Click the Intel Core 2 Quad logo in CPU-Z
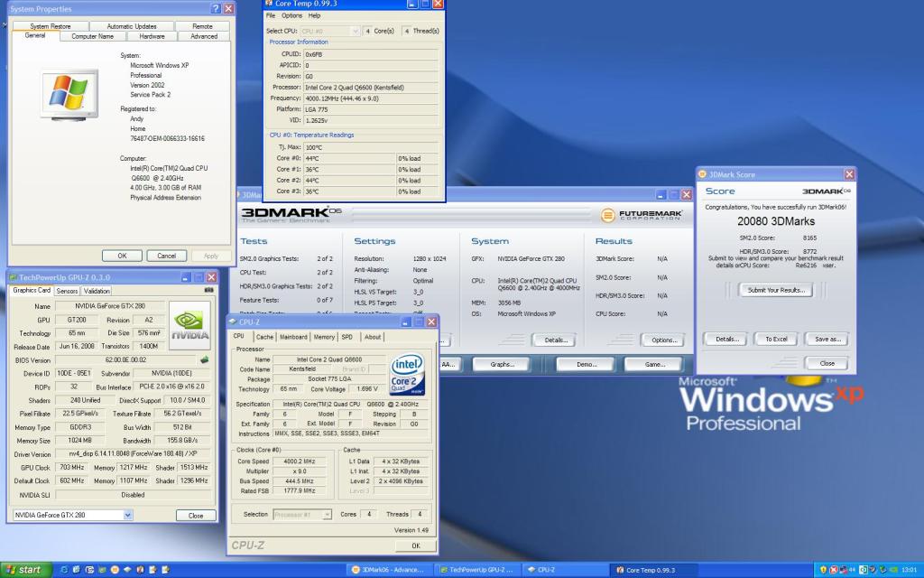 (407, 375)
